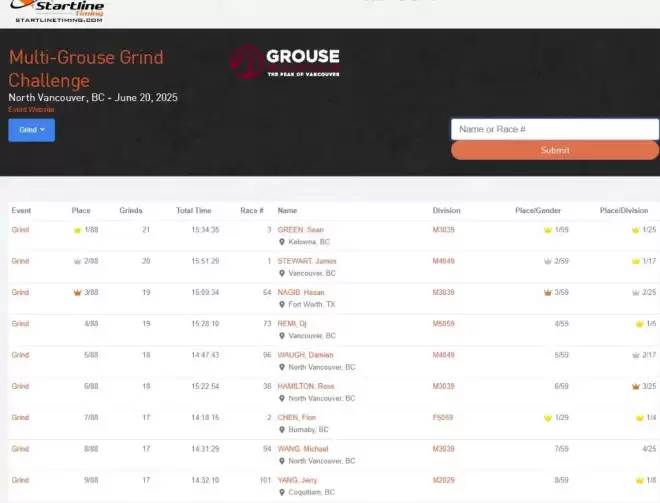Click the Place/Division column header
Screen dimensions: 660x503
[624, 210]
